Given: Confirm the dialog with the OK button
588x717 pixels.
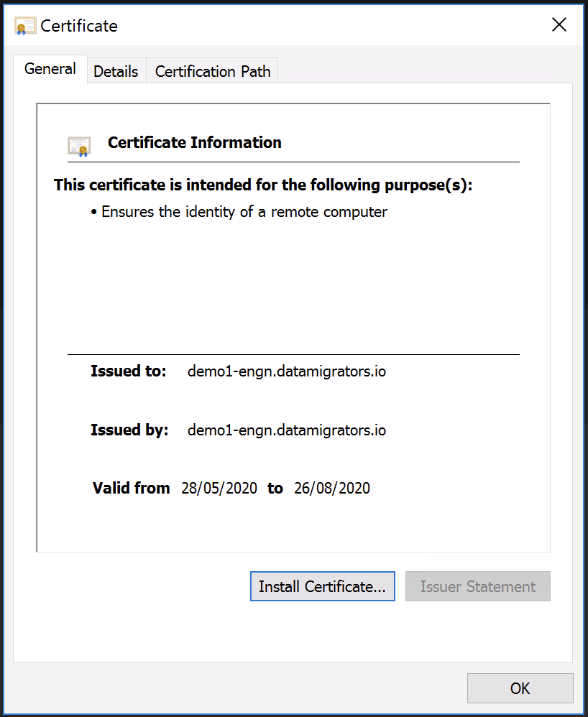Looking at the screenshot, I should (520, 688).
